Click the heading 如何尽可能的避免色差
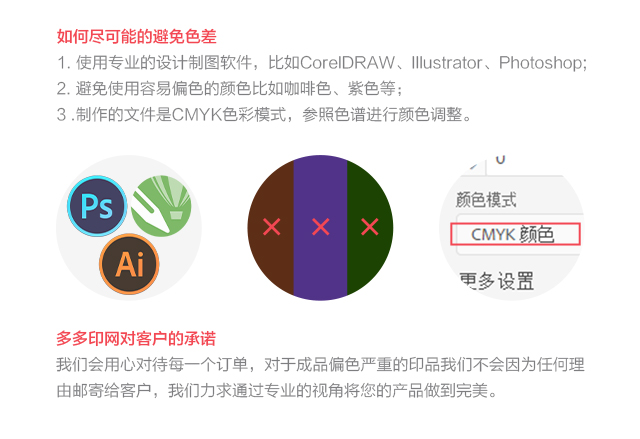 point(136,37)
